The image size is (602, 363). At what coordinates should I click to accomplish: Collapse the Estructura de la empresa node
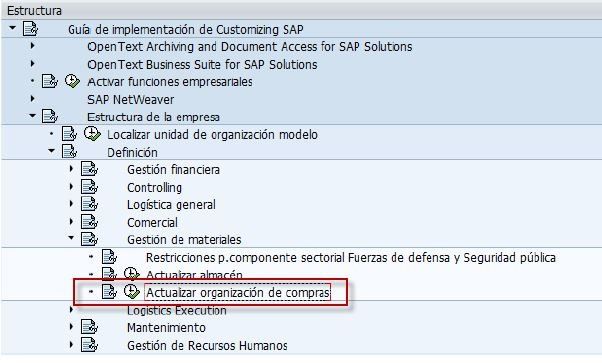[x=33, y=115]
